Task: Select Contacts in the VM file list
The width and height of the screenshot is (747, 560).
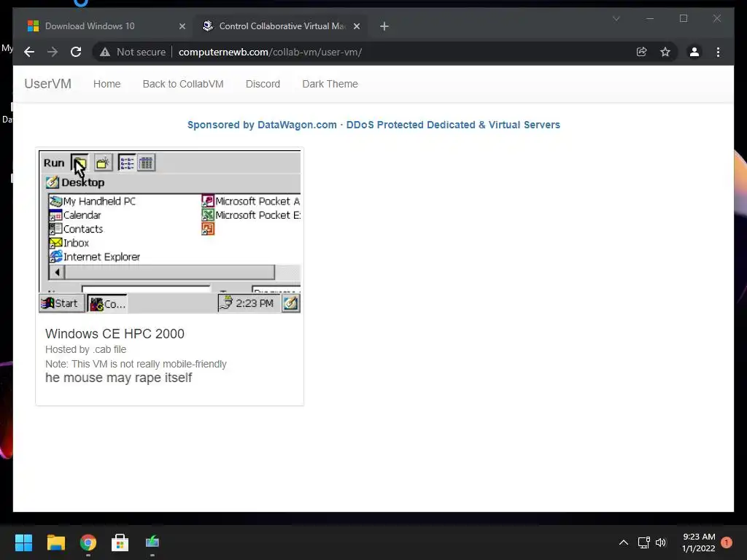Action: click(76, 229)
